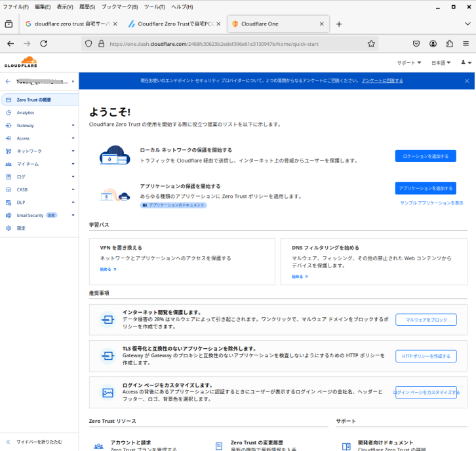Open the Pocket save icon in toolbar
The width and height of the screenshot is (476, 451).
(x=416, y=44)
